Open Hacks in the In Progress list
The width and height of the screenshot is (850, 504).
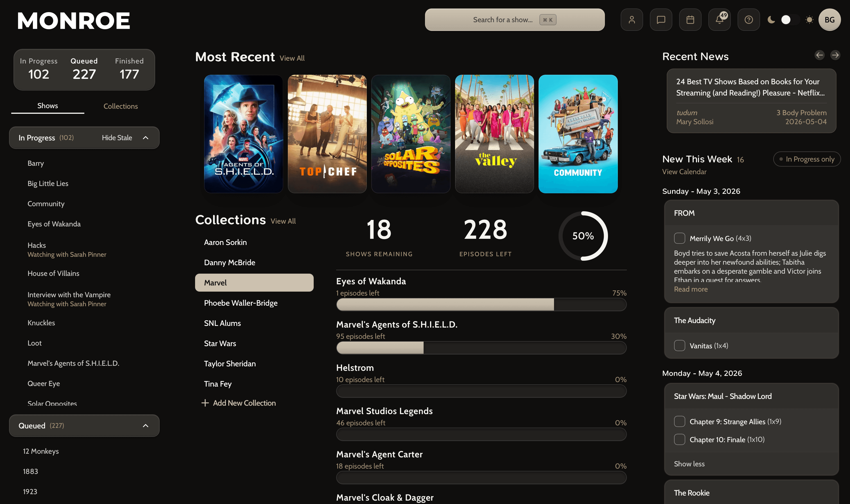tap(37, 245)
